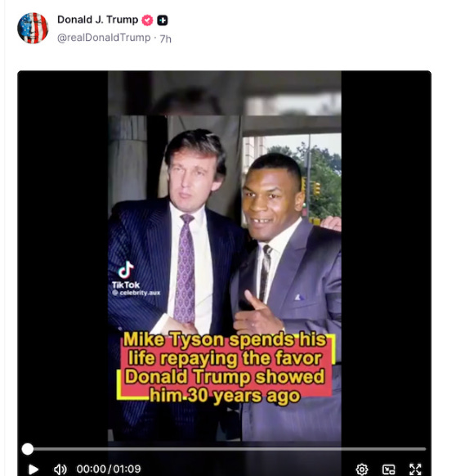Click the black plus badge icon
This screenshot has height=476, width=456.
[x=163, y=20]
